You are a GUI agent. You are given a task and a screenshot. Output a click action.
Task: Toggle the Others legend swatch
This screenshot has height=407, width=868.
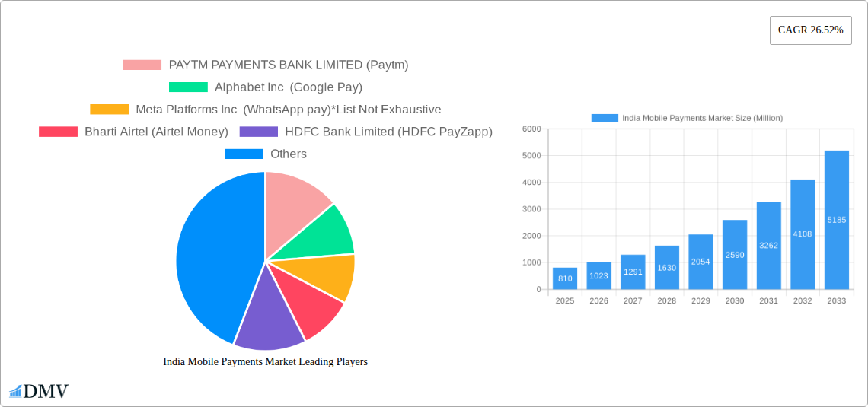pos(244,154)
